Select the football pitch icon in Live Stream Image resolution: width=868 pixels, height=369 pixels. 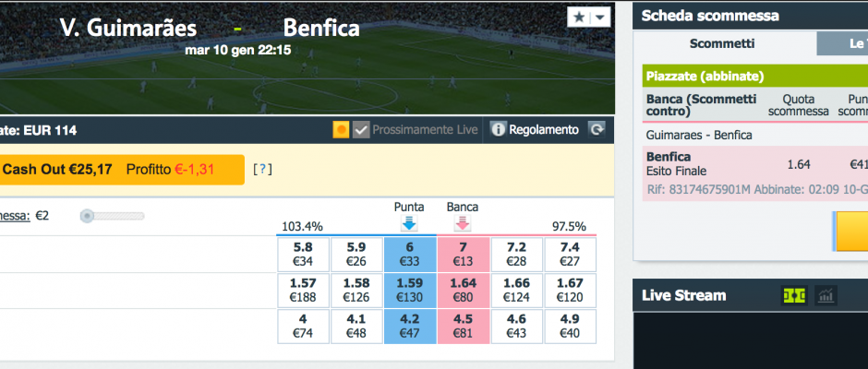[794, 296]
